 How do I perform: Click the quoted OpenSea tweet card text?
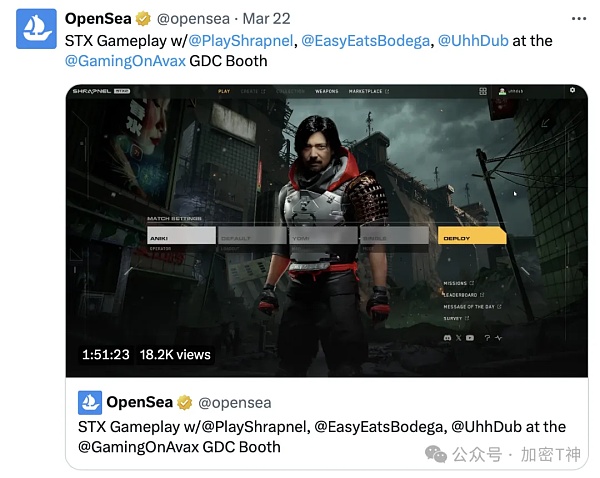322,437
